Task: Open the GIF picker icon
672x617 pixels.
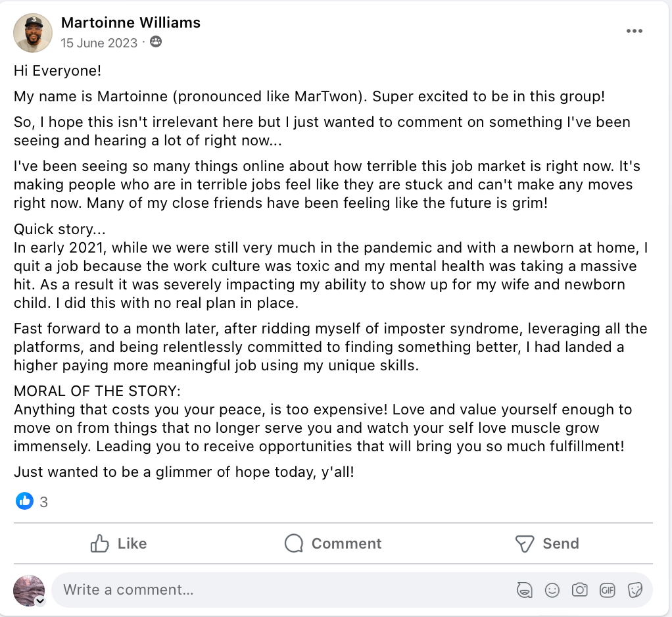Action: click(607, 590)
